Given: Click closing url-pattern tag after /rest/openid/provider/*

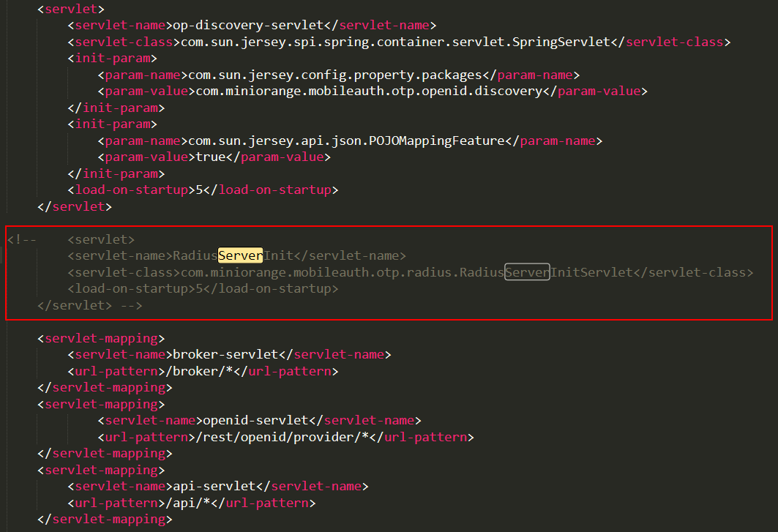Looking at the screenshot, I should tap(422, 437).
